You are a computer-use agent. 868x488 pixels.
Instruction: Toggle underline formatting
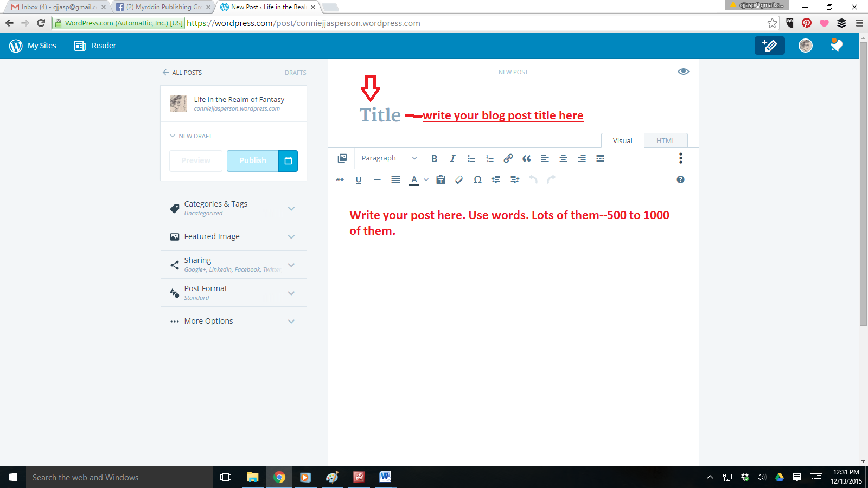click(359, 180)
